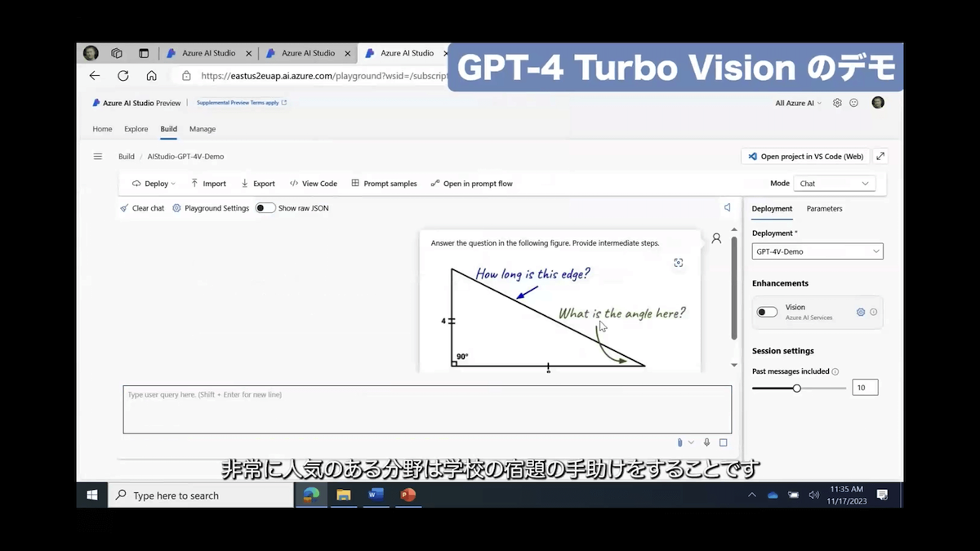
Task: Open File Explorer in taskbar
Action: [x=344, y=495]
